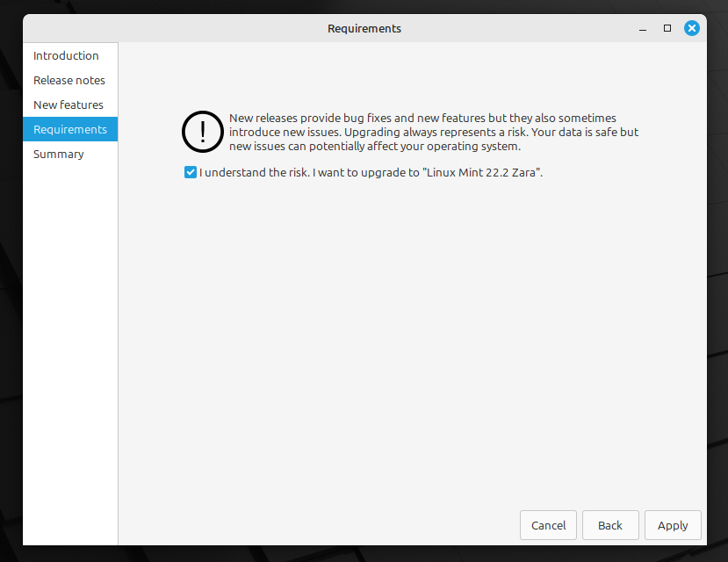Select the highlighted Requirements step
728x562 pixels.
click(69, 129)
